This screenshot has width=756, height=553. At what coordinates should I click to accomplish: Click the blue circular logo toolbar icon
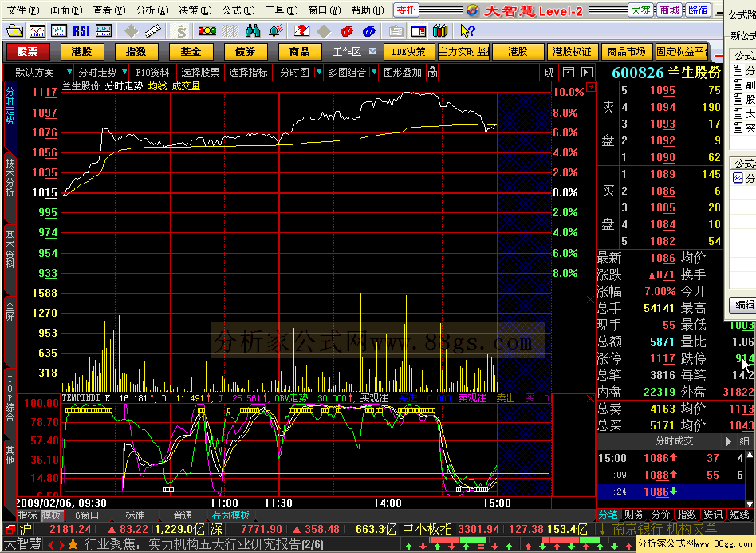[x=369, y=31]
